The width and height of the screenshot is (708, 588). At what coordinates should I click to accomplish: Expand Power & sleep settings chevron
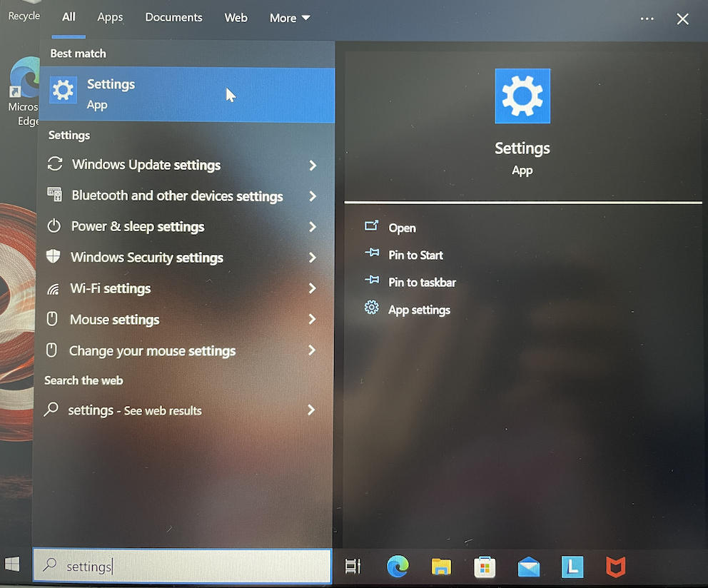[x=313, y=227]
